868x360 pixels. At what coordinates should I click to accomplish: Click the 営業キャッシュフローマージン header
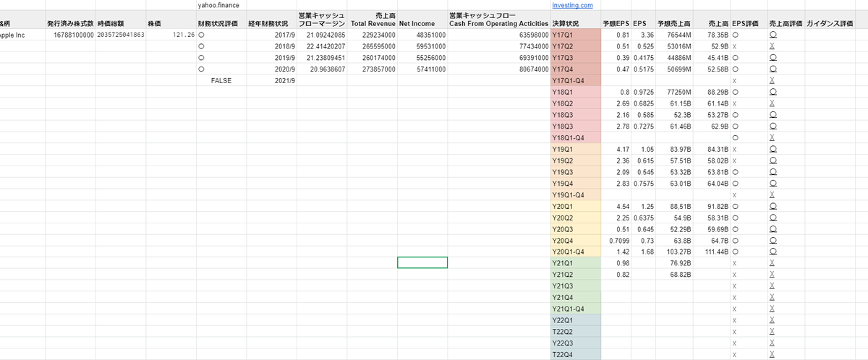tap(322, 20)
